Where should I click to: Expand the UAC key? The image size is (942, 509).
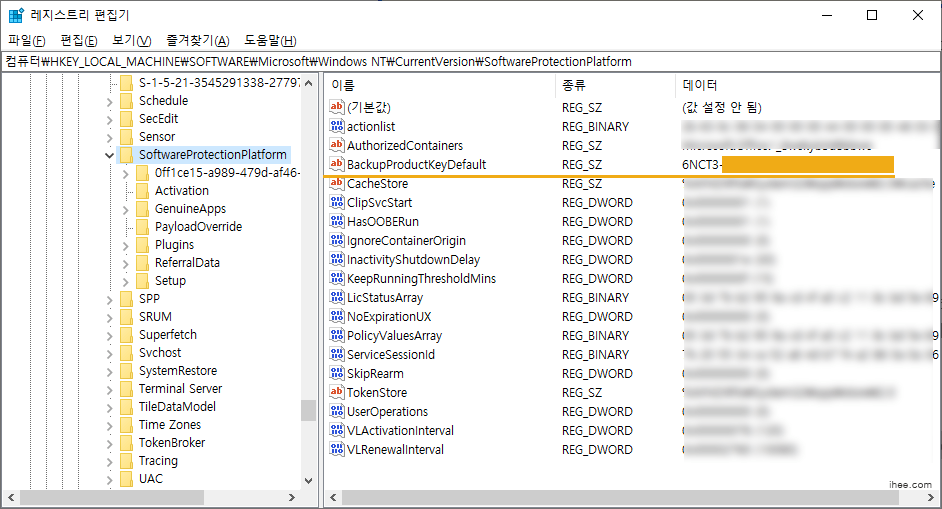(109, 481)
